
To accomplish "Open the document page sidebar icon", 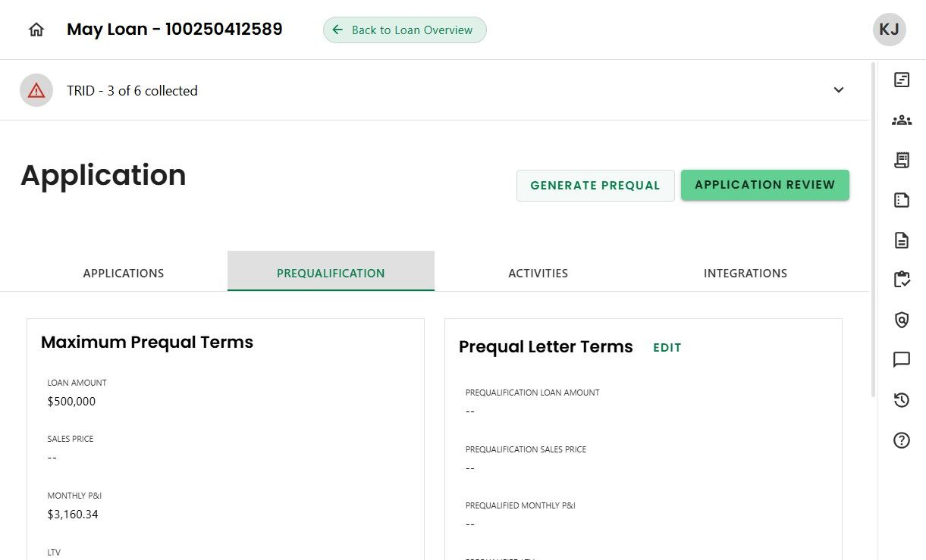I will (x=902, y=240).
